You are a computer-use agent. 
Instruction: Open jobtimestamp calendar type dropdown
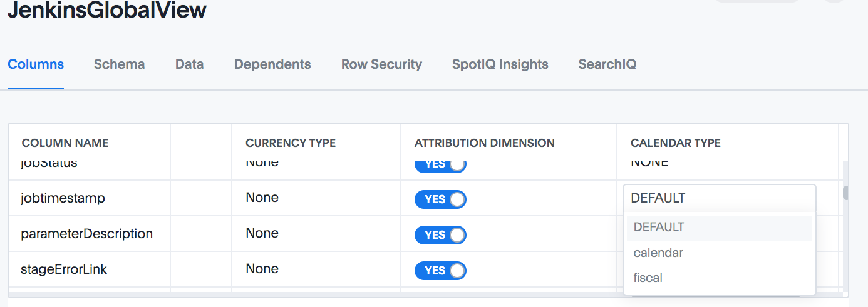tap(720, 198)
